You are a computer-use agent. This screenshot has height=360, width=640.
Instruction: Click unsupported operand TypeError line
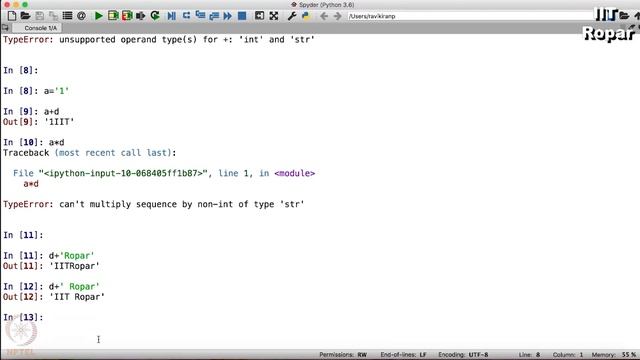[159, 40]
